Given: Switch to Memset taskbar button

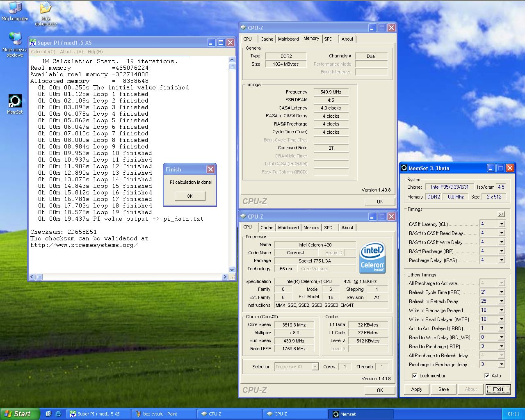Looking at the screenshot, I should click(361, 414).
